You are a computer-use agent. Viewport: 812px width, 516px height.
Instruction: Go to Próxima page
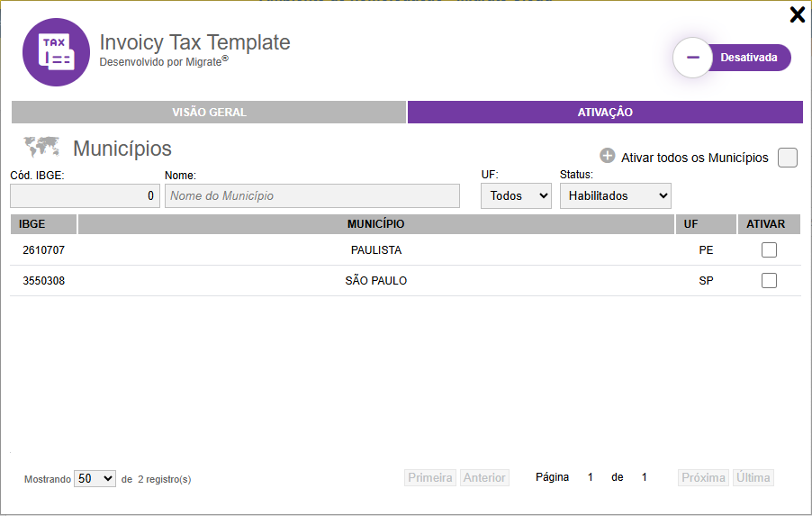703,478
